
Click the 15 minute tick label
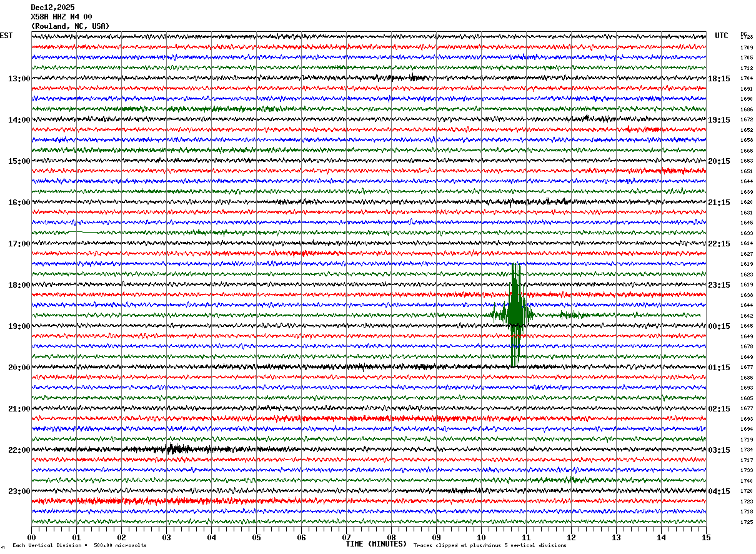click(x=705, y=538)
